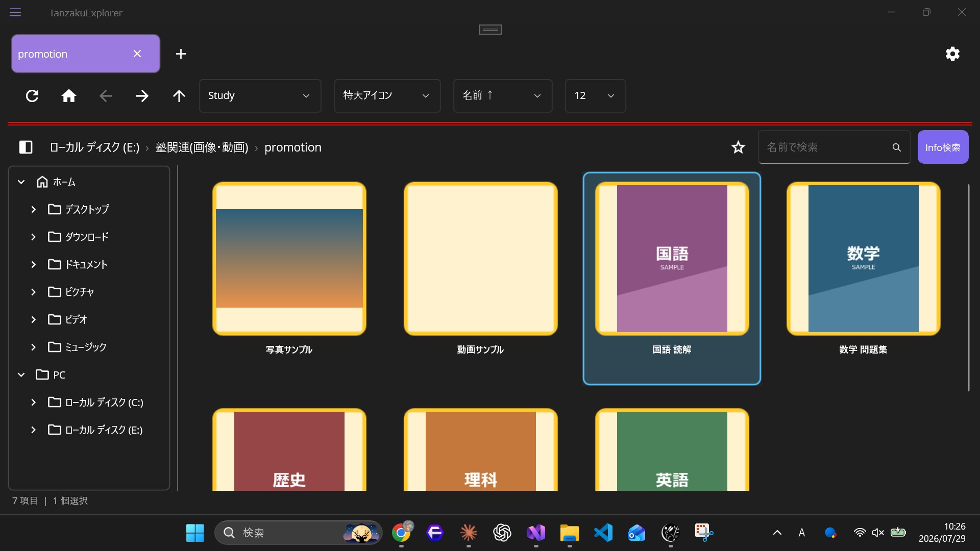Open File Explorer from taskbar
Screen dimensions: 980x551
[x=570, y=533]
